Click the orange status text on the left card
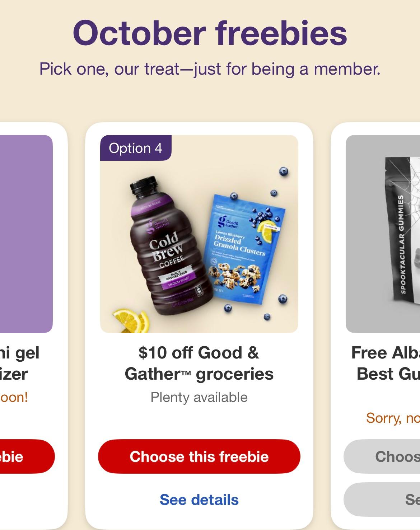The image size is (420, 530). click(x=14, y=397)
